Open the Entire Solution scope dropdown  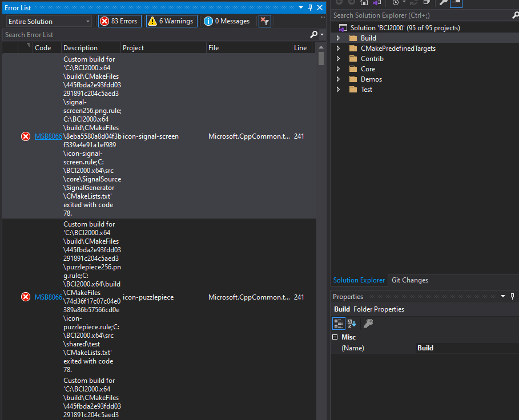click(49, 22)
